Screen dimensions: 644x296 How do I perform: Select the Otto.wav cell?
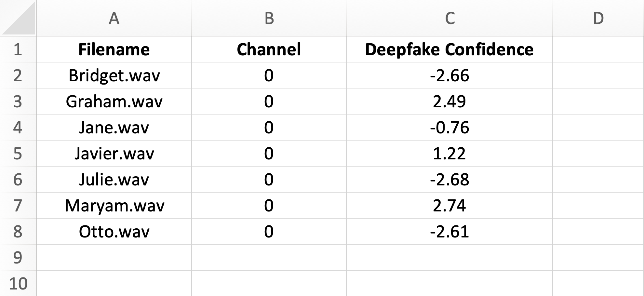[x=114, y=231]
